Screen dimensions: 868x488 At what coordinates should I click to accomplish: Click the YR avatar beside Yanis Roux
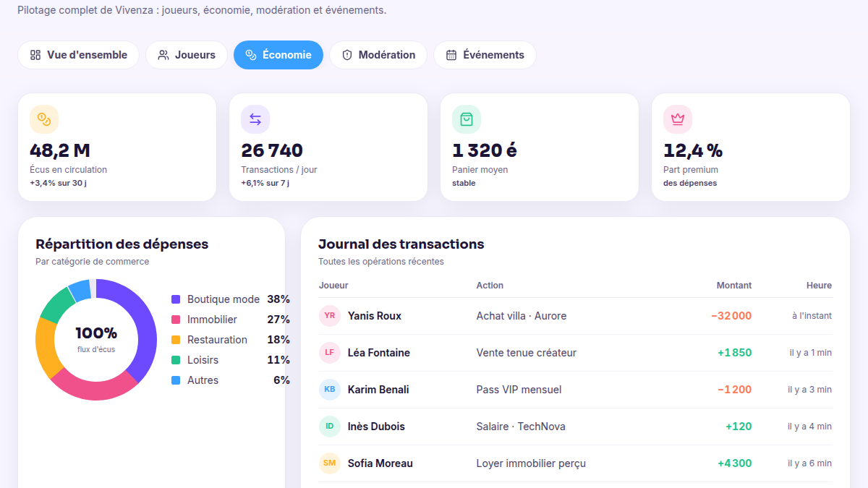pyautogui.click(x=330, y=316)
